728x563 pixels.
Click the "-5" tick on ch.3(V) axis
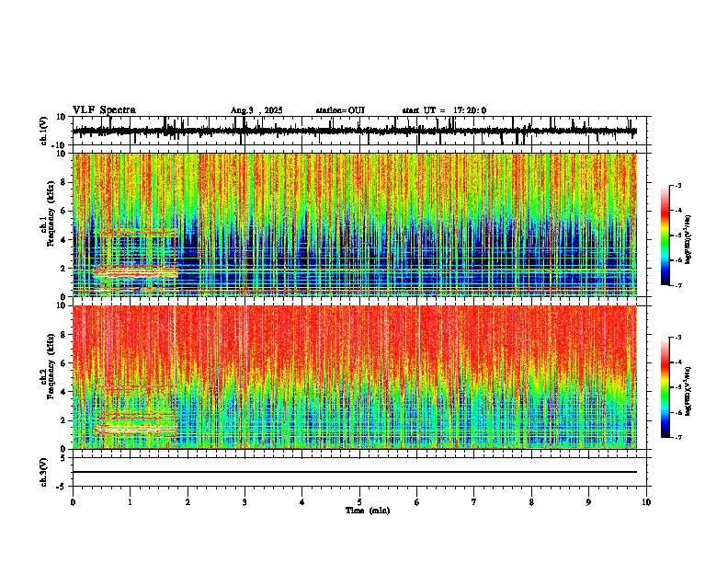tap(62, 487)
